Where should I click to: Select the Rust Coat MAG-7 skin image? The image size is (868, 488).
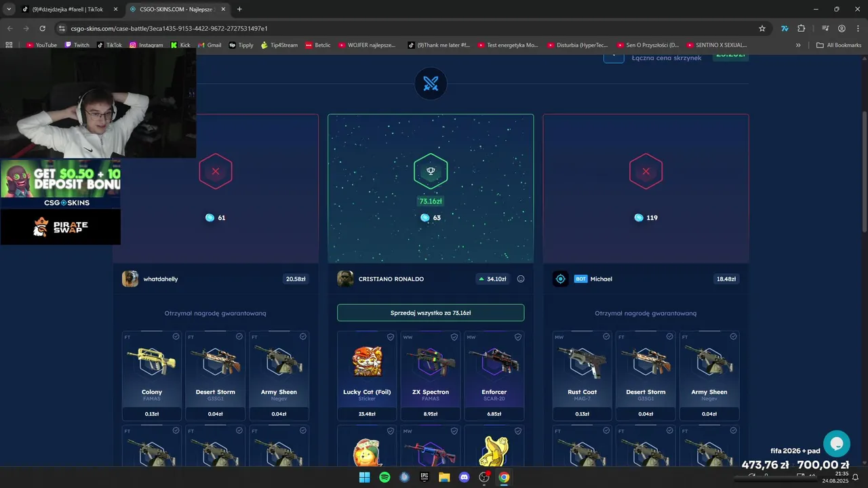coord(583,361)
